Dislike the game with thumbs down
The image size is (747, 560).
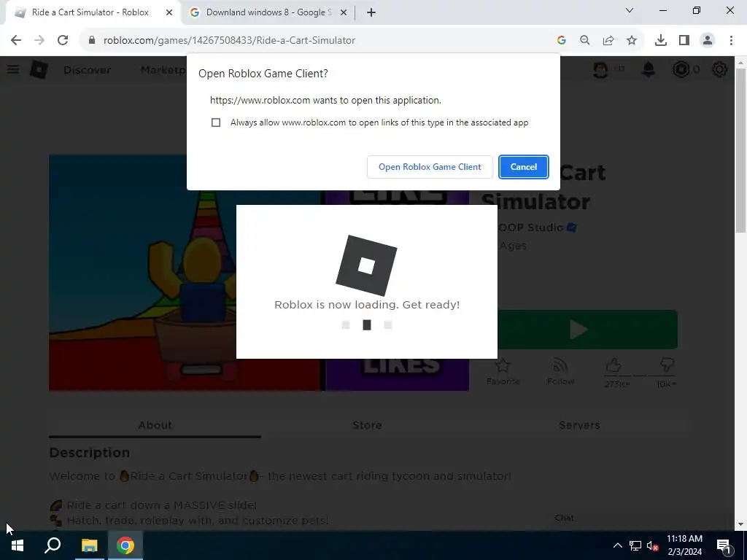click(x=667, y=366)
